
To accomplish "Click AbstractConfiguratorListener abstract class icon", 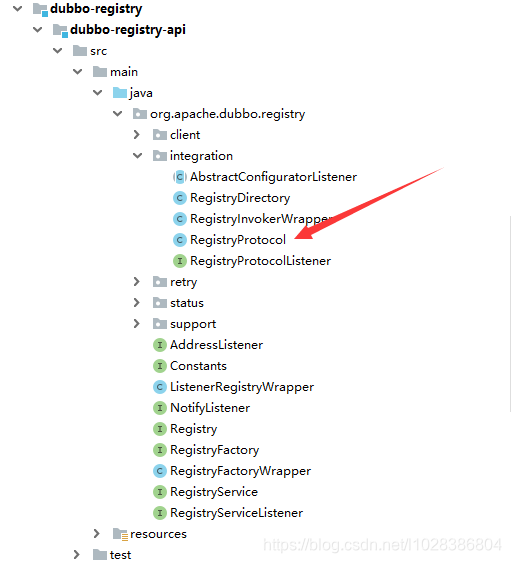I will click(x=180, y=177).
